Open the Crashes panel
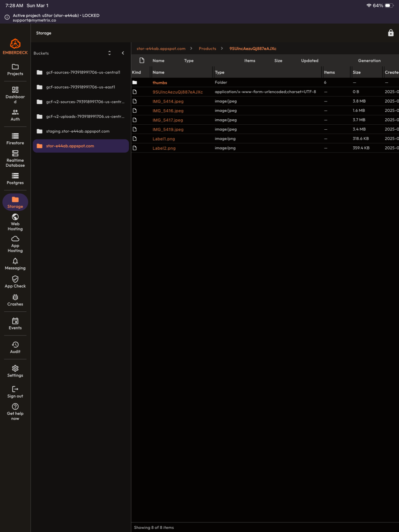399x532 pixels. click(x=15, y=300)
